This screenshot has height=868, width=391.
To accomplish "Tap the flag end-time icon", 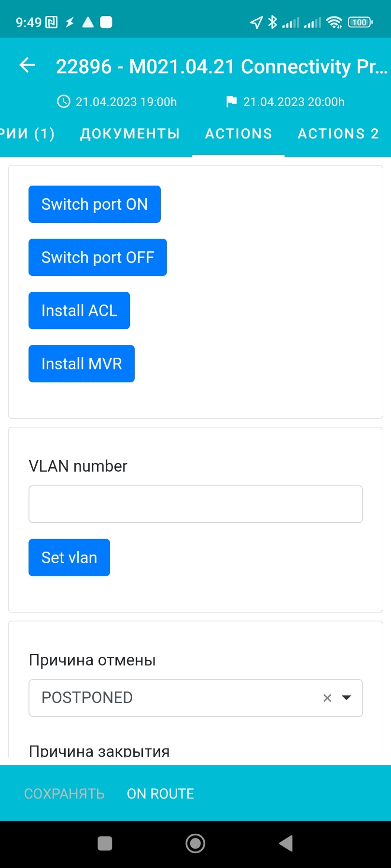I will (x=232, y=102).
